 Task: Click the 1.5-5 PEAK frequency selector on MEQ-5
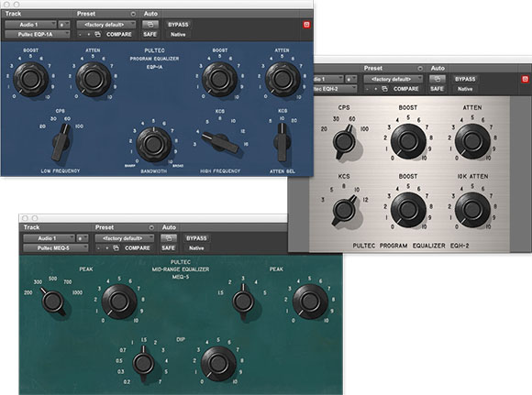243,302
